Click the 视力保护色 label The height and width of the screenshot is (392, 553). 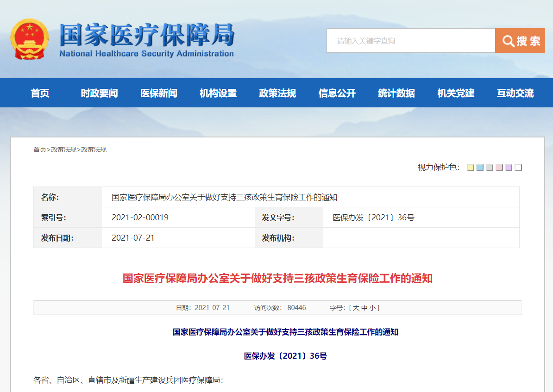pos(439,168)
